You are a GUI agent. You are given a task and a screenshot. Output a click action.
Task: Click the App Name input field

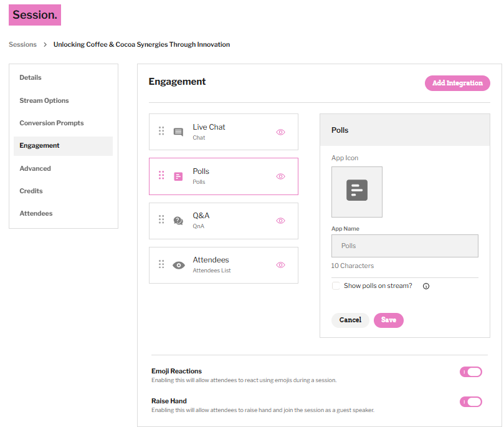pyautogui.click(x=405, y=246)
